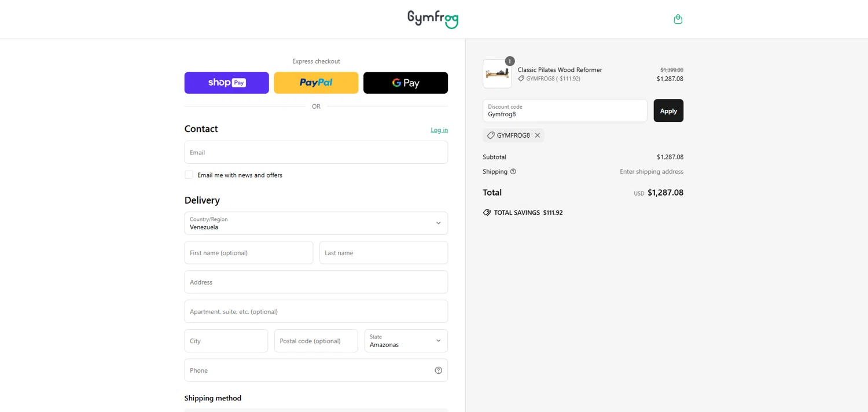Open the shopping bag cart icon

pyautogui.click(x=678, y=19)
